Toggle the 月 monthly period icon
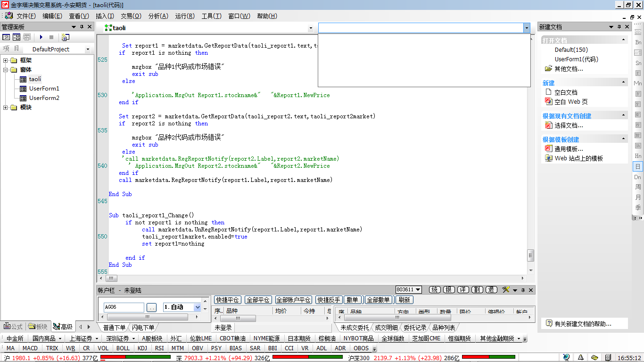 [x=638, y=197]
